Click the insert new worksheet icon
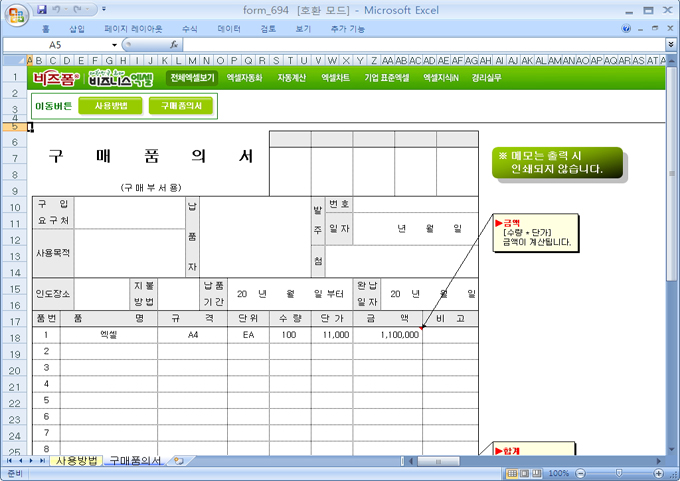This screenshot has height=481, width=680. 179,461
